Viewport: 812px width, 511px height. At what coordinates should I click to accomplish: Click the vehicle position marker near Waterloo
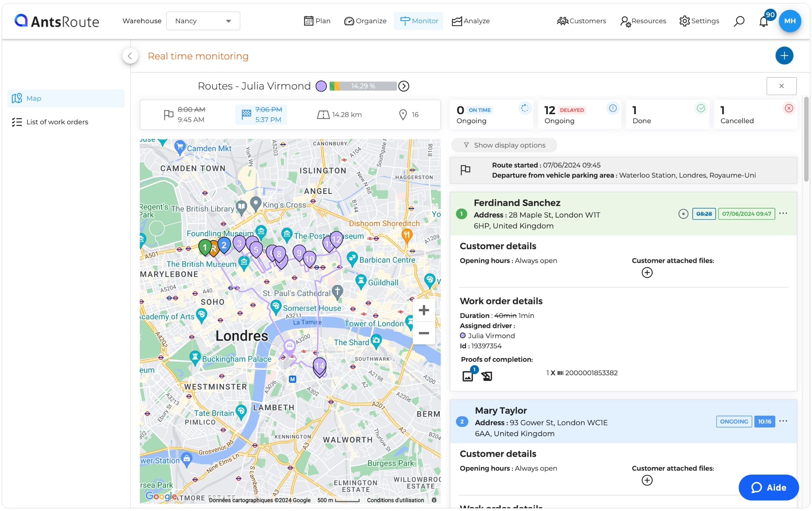[x=289, y=346]
